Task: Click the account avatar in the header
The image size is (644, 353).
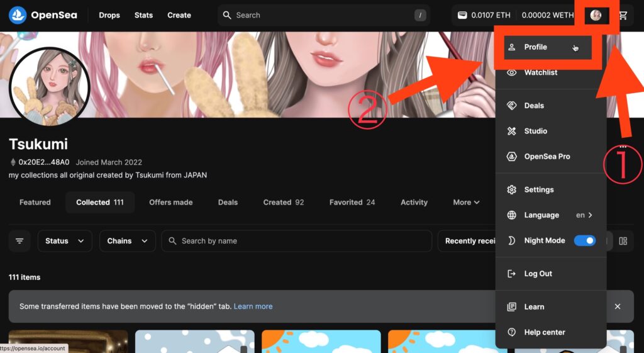Action: point(596,15)
